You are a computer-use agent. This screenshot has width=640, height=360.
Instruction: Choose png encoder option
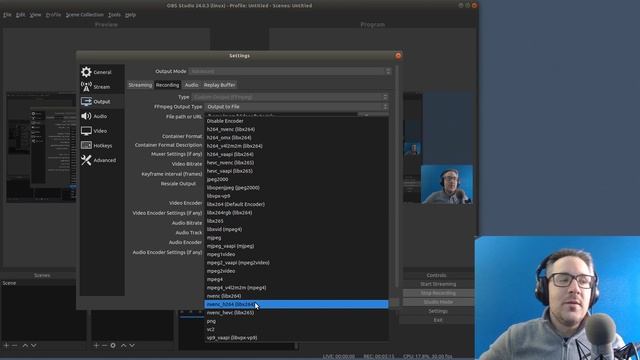pyautogui.click(x=296, y=321)
